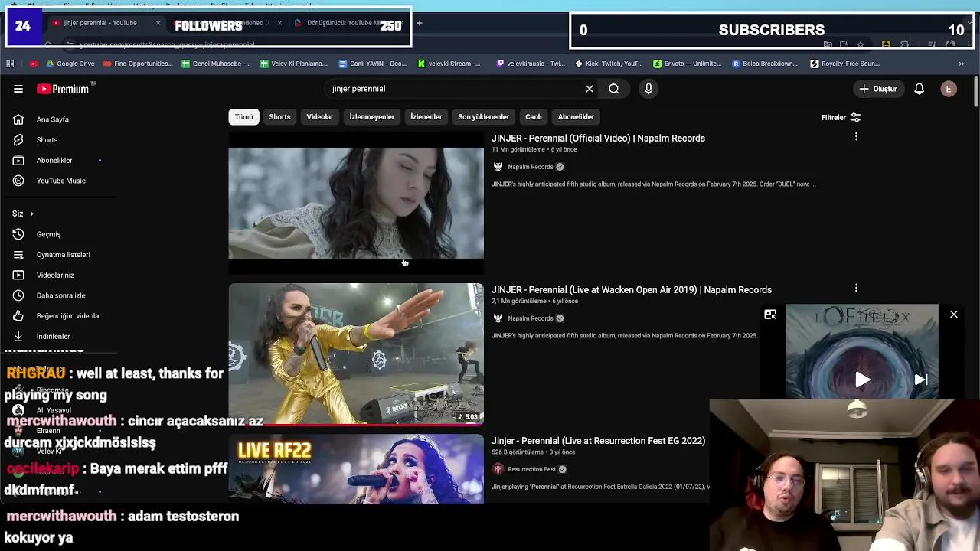
Task: Open a new browser tab
Action: tap(419, 23)
